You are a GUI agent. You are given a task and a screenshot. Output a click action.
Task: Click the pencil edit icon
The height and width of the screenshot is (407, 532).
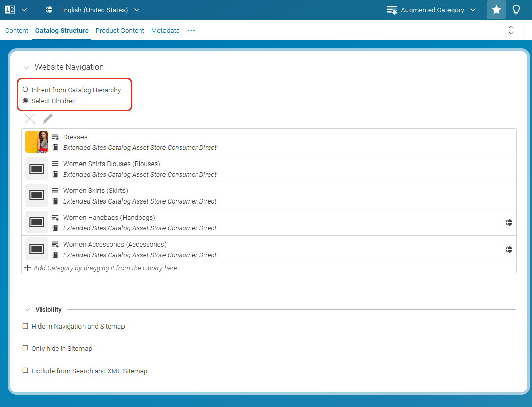coord(47,118)
